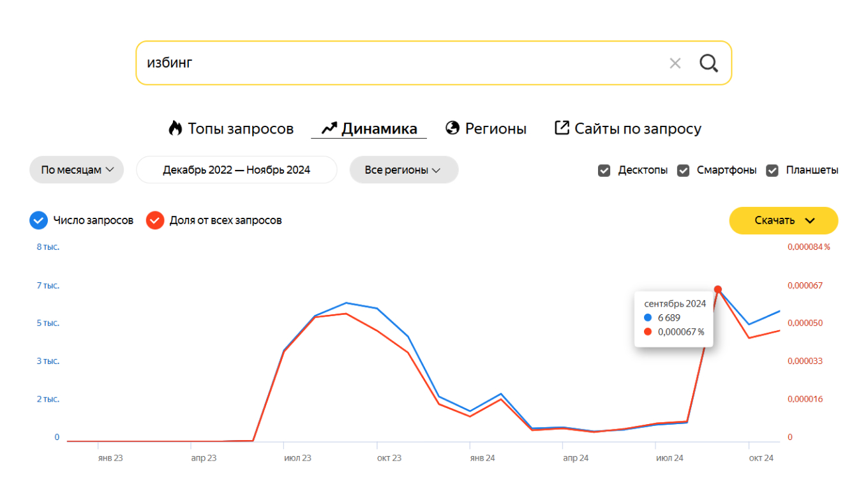Toggle the blue Число запросов series
Viewport: 868px width, 502px height.
pyautogui.click(x=38, y=220)
